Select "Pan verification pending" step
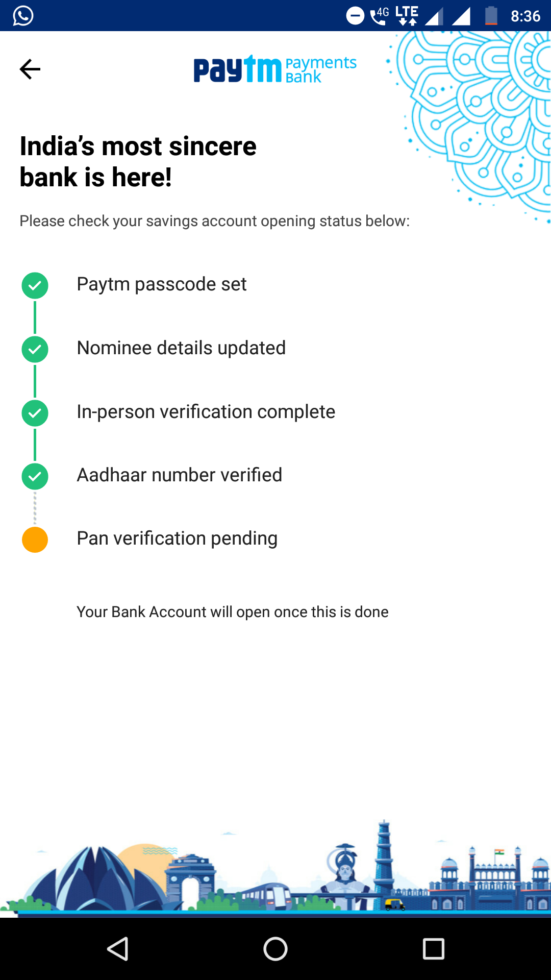The height and width of the screenshot is (980, 551). (x=177, y=538)
